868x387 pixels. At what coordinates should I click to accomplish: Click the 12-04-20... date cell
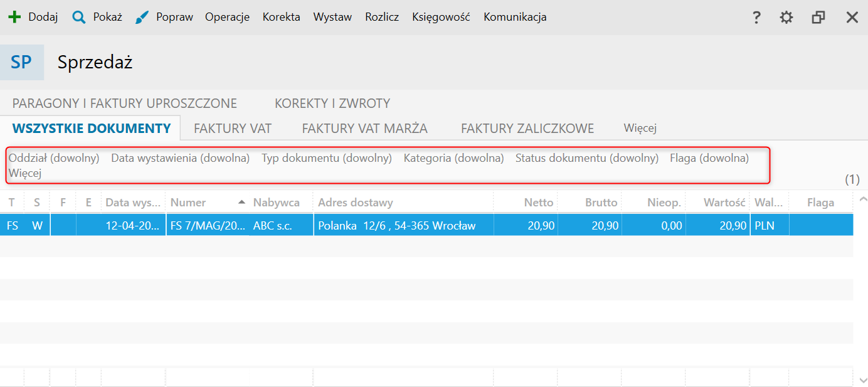point(134,225)
